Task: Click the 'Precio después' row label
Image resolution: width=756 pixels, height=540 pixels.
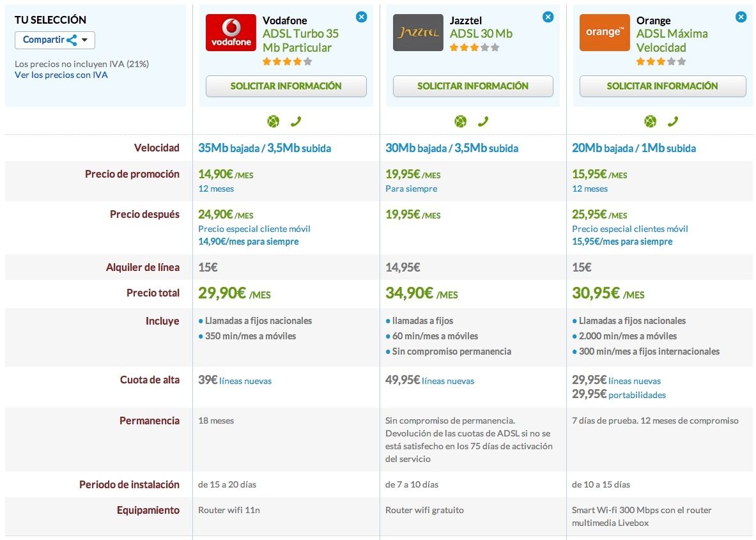Action: (144, 214)
